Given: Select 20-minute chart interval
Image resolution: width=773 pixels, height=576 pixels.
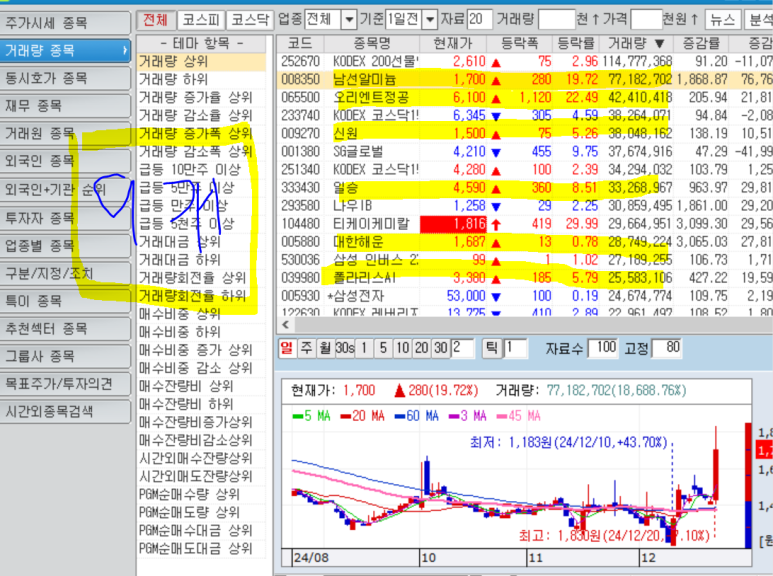Looking at the screenshot, I should 422,348.
